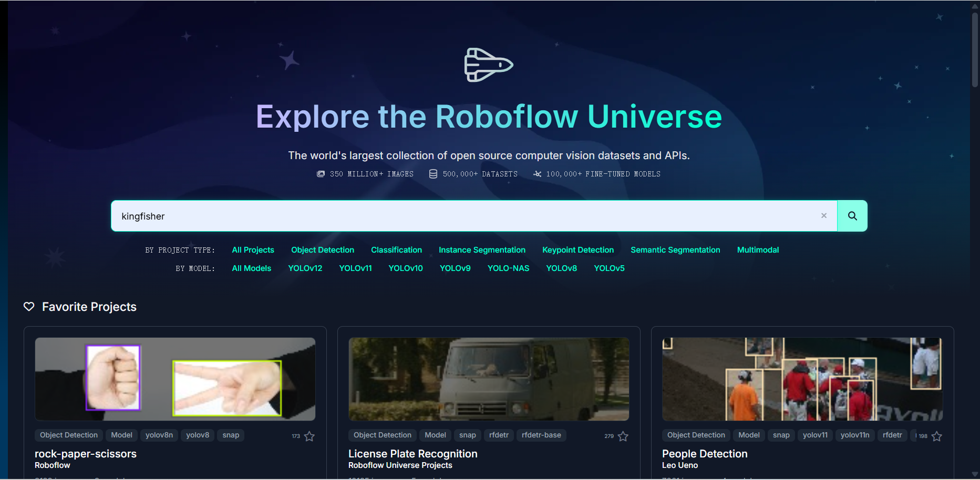The height and width of the screenshot is (480, 980).
Task: Click the search magnifier button
Action: click(852, 216)
